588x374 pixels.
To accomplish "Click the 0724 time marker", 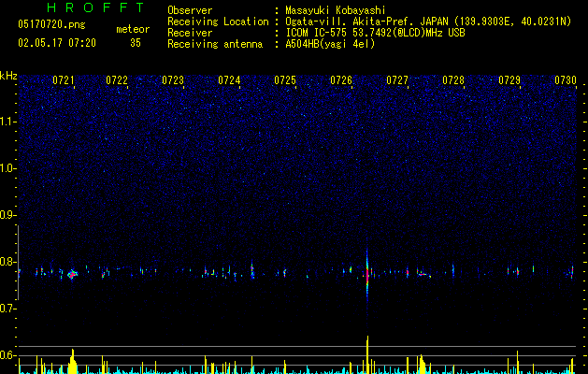I will (229, 80).
